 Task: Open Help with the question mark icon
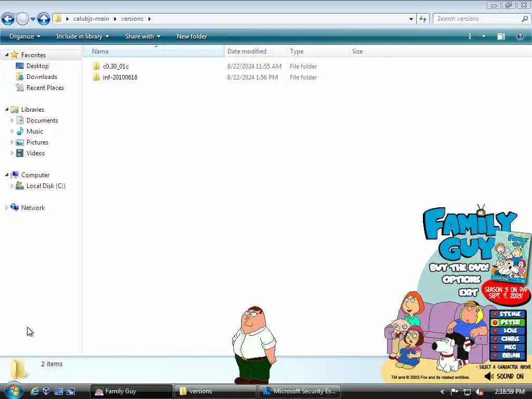point(520,36)
